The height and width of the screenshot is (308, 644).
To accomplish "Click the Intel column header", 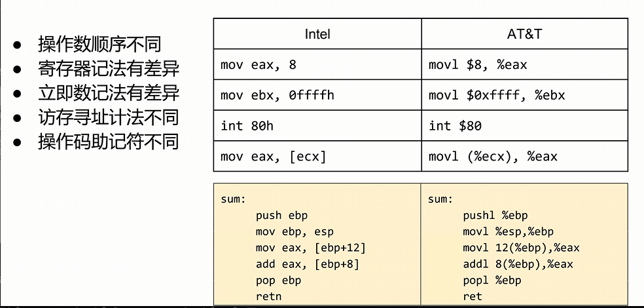I will tap(317, 33).
